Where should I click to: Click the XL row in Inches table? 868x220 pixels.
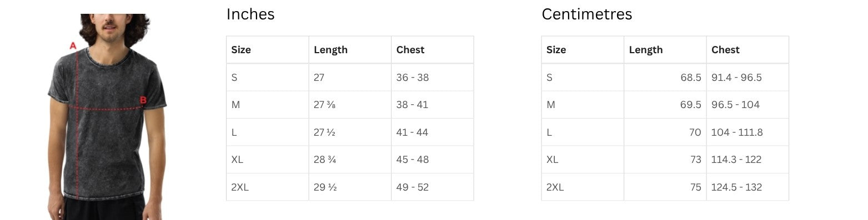click(350, 160)
